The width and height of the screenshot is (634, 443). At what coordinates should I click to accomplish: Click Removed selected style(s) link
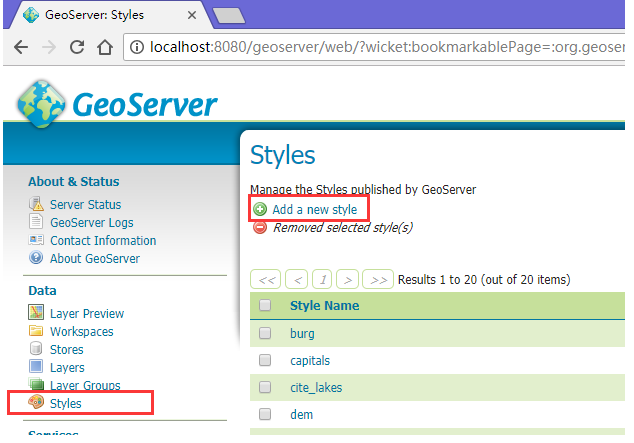(343, 228)
